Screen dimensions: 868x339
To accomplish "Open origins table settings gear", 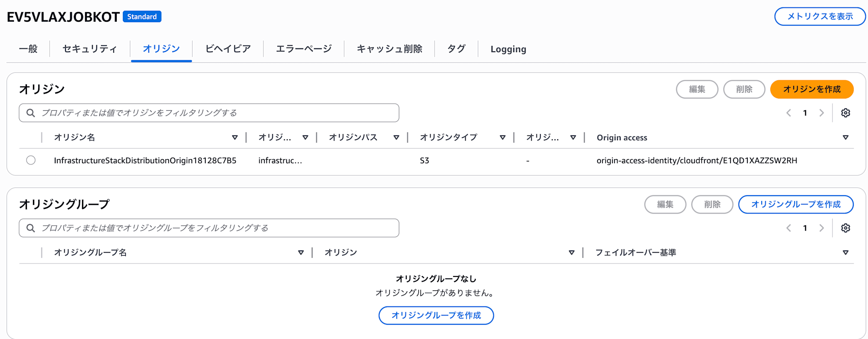I will coord(845,113).
